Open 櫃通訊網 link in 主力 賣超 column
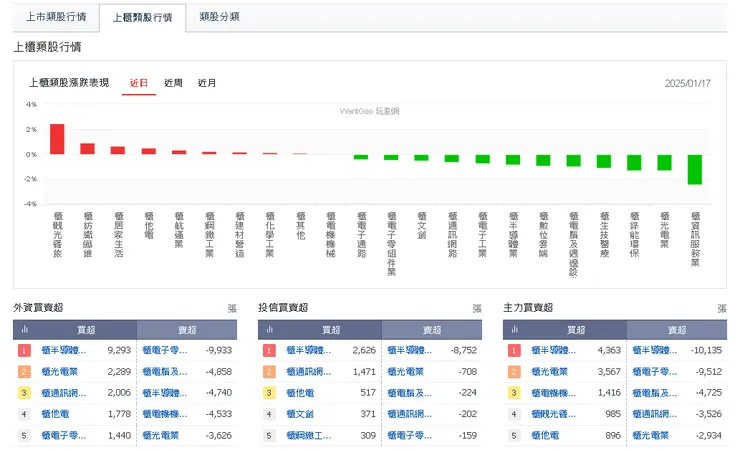This screenshot has height=453, width=740. coord(654,414)
